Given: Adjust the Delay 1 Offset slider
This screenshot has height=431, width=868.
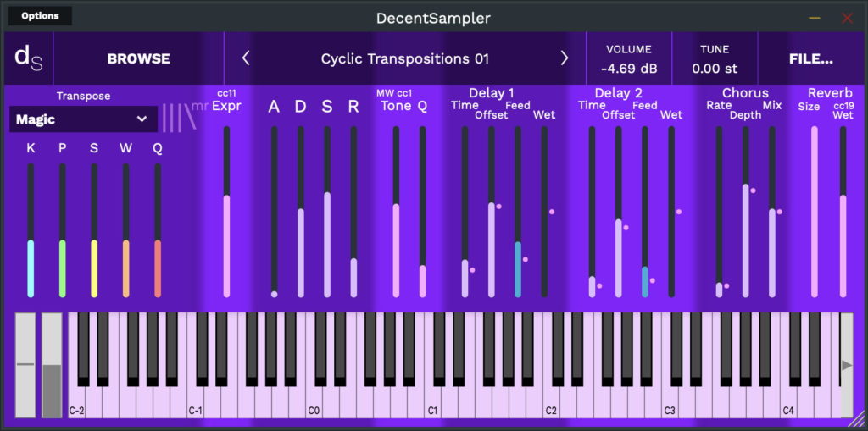Looking at the screenshot, I should (492, 212).
